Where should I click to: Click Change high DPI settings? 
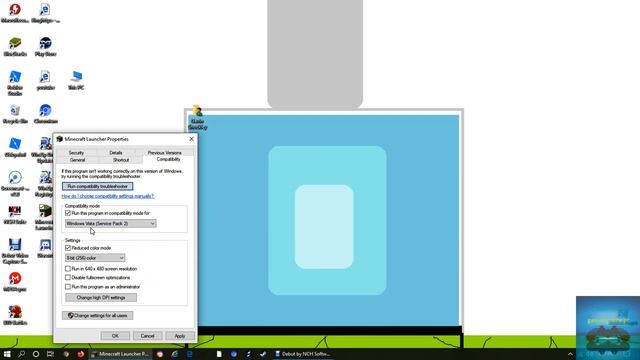coord(101,298)
